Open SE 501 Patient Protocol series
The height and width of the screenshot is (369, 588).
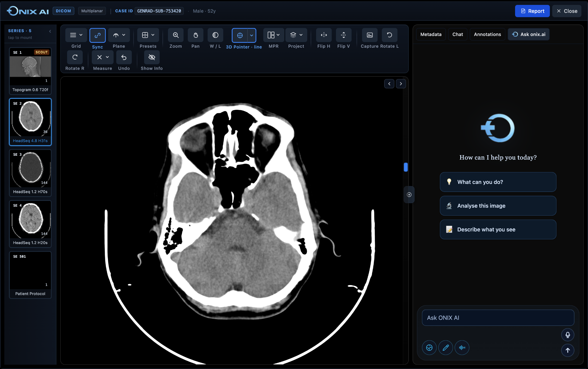tap(30, 275)
